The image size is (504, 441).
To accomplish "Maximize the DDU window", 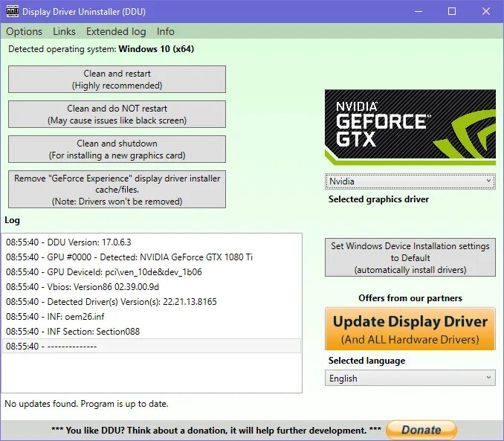I will tap(452, 12).
